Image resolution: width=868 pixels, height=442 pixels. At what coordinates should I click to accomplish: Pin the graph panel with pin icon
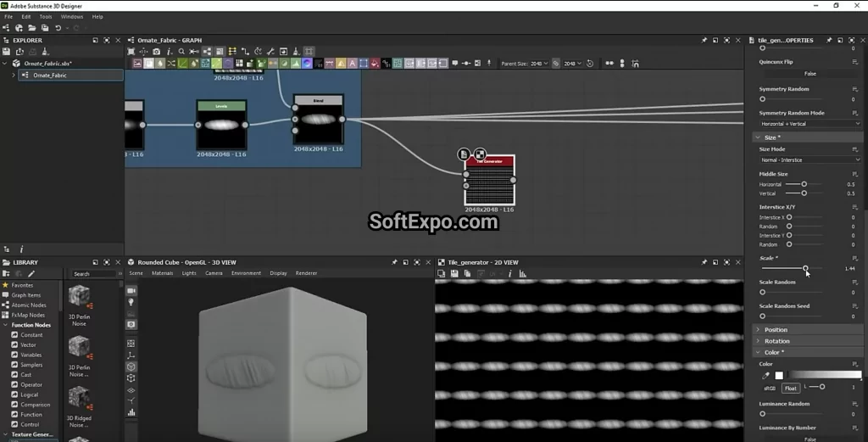704,41
